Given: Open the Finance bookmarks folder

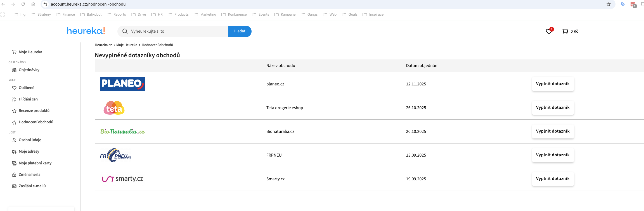Looking at the screenshot, I should coord(65,15).
